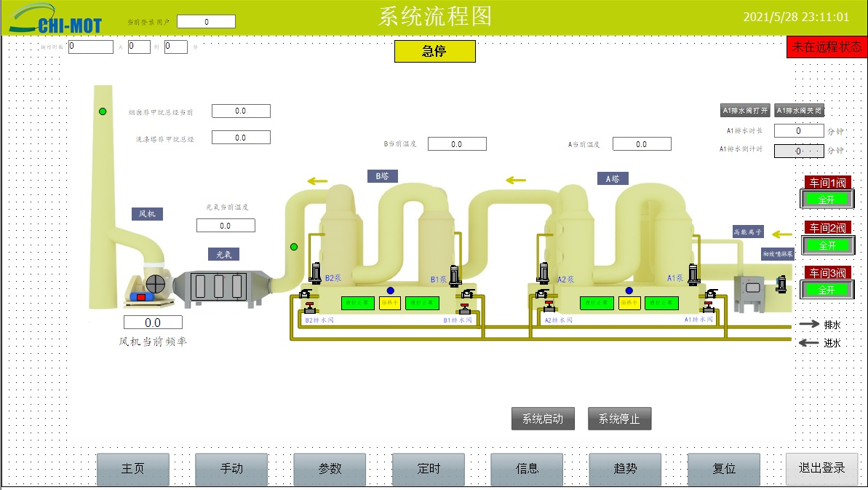Click the green indicator light on chimney
868x490 pixels.
pos(103,111)
